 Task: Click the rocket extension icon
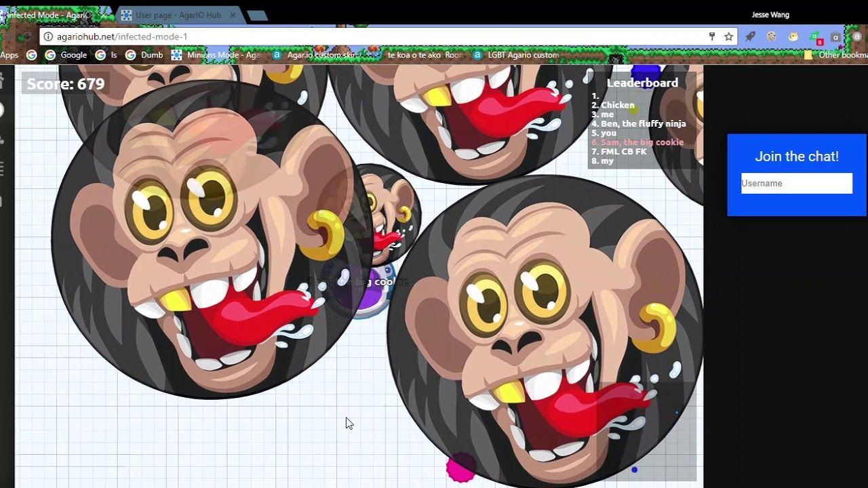[750, 37]
